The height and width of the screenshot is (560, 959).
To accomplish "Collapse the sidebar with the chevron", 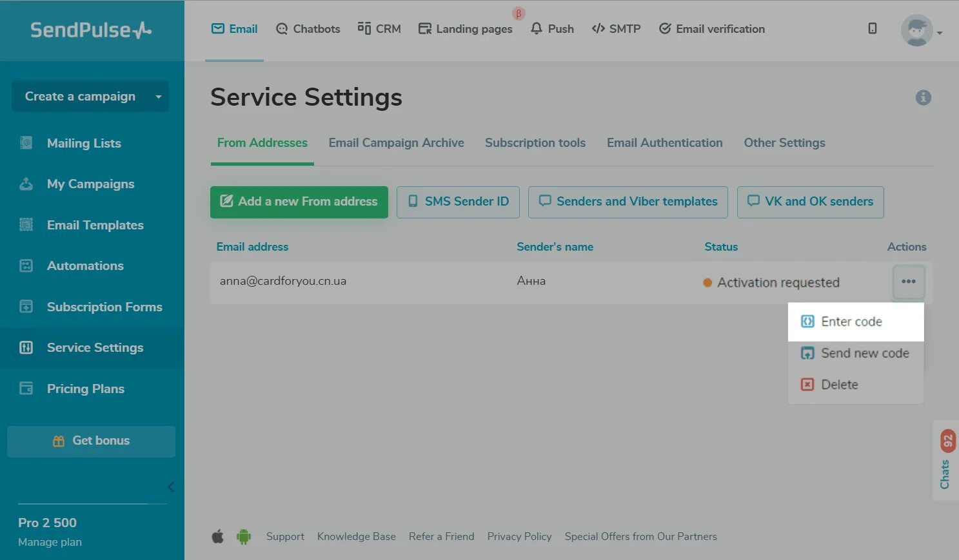I will tap(171, 487).
